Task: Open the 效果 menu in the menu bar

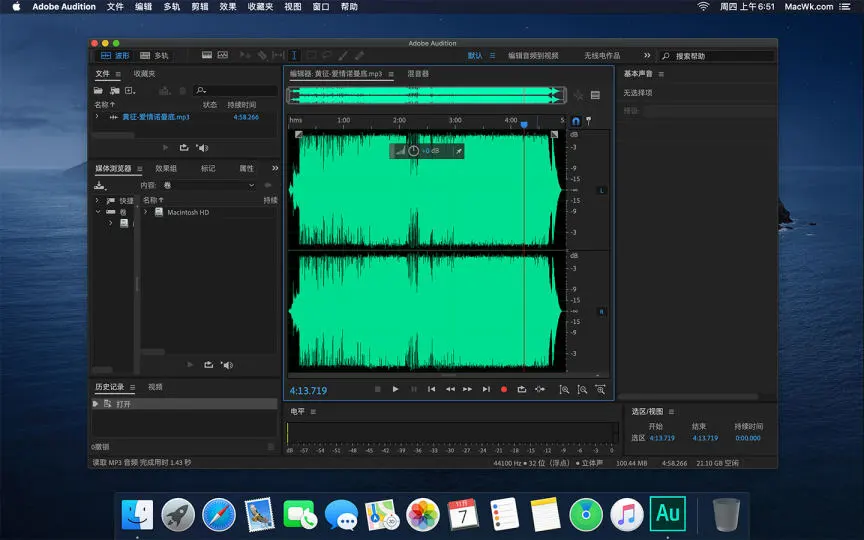Action: tap(228, 7)
